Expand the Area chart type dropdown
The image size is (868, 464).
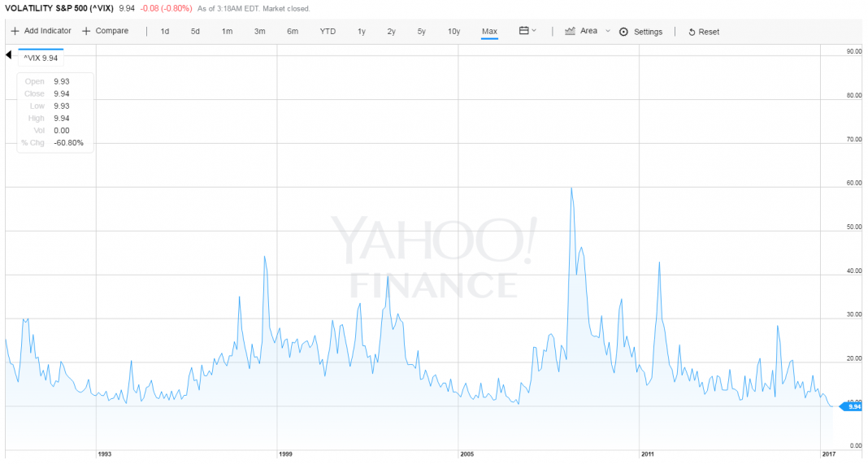608,31
